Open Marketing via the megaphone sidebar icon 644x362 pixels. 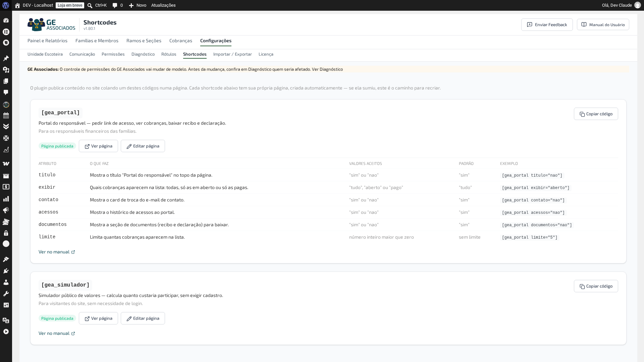point(6,210)
